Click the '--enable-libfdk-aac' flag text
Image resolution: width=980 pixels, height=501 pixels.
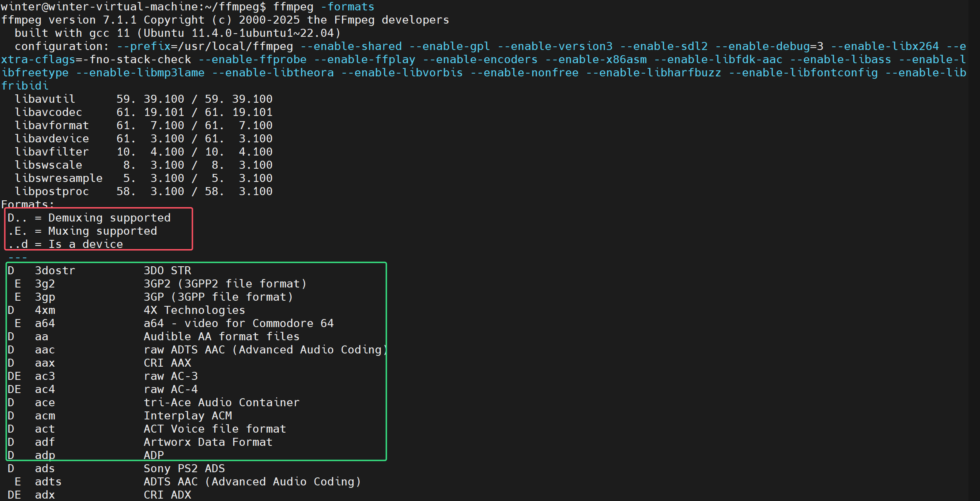pos(718,60)
